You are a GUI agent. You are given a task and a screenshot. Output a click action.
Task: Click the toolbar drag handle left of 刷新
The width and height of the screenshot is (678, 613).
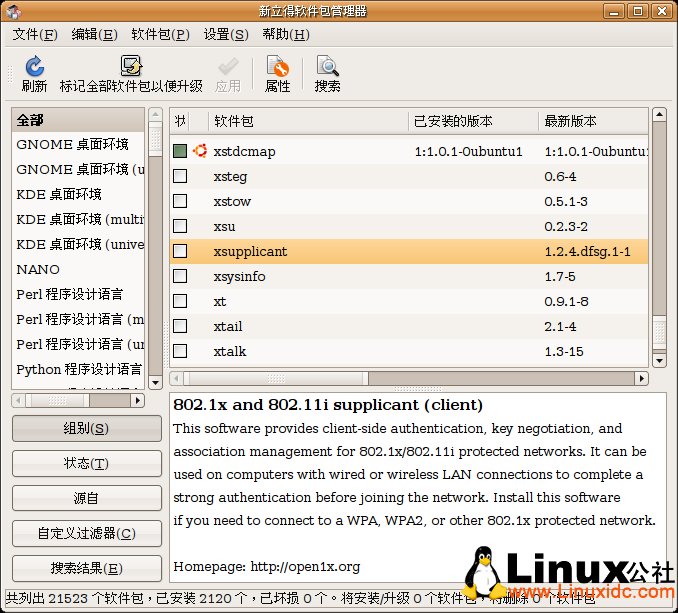[10, 73]
